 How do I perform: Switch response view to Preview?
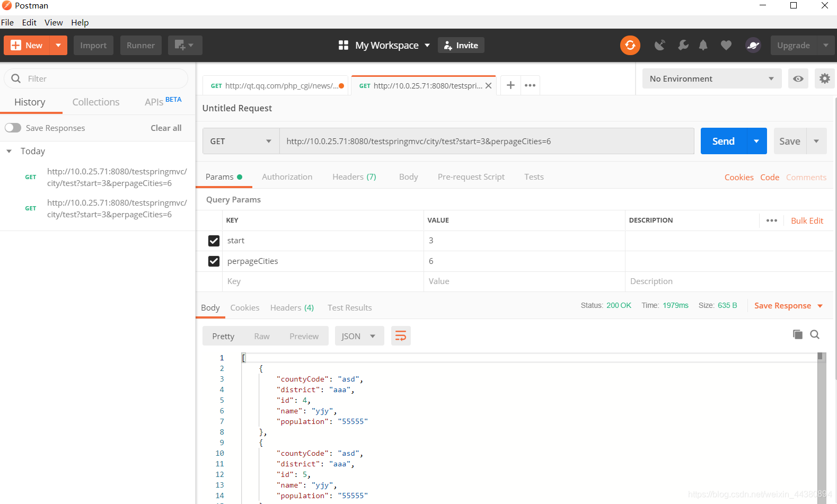click(304, 336)
